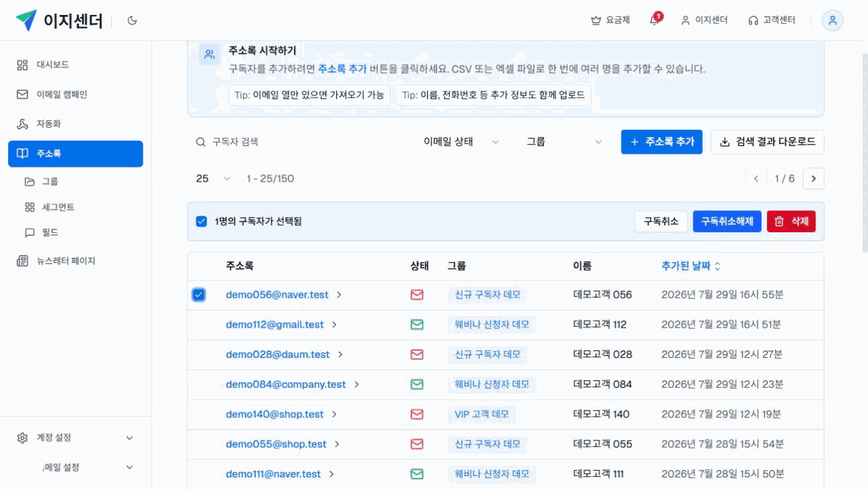Click 검색 결과 다운로드 button
868x489 pixels.
click(x=767, y=142)
